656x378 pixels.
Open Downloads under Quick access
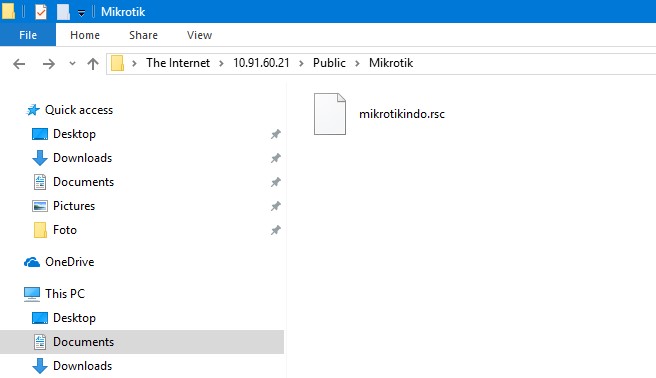click(82, 158)
